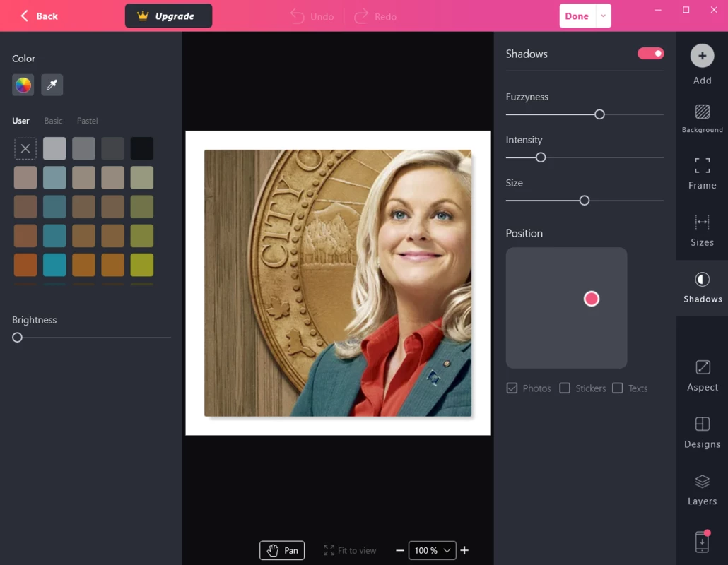Select the no-color X swatch
This screenshot has width=728, height=565.
click(x=25, y=148)
